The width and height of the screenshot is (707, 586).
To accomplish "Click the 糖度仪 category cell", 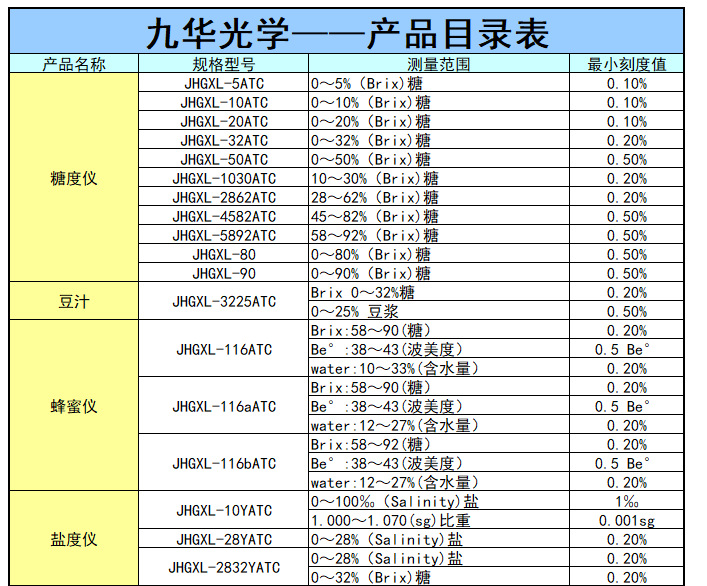I will [x=74, y=178].
